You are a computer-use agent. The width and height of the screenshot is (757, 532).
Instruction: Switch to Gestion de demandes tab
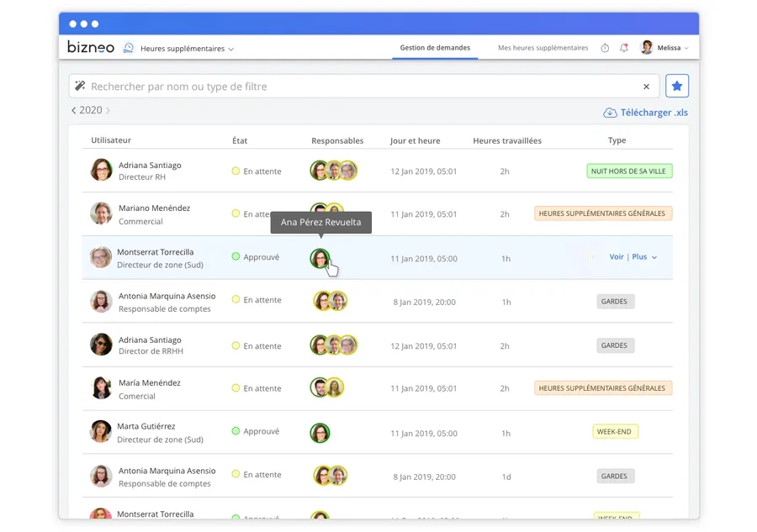tap(435, 48)
